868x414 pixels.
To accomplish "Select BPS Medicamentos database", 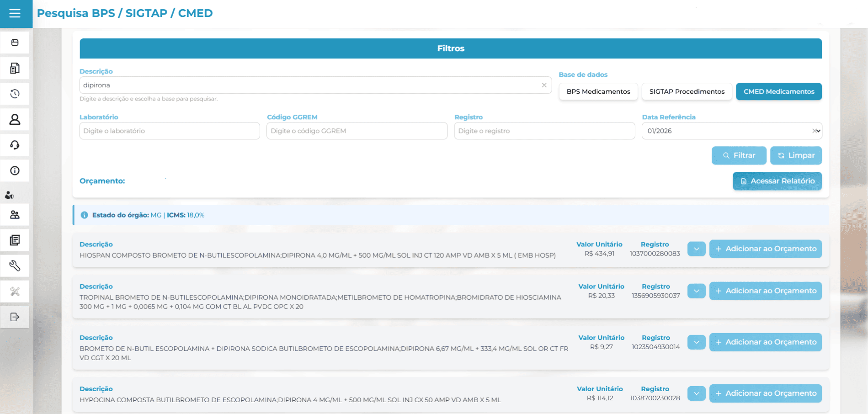I will 598,91.
